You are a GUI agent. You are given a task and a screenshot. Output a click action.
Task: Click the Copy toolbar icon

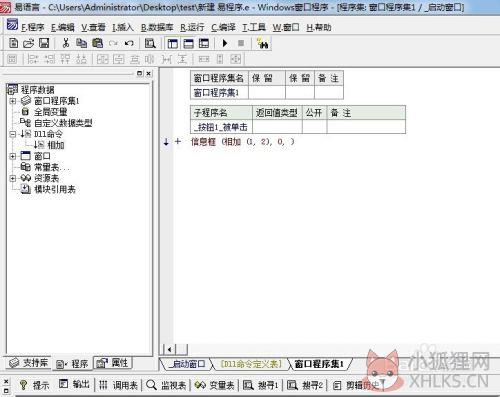pyautogui.click(x=81, y=43)
